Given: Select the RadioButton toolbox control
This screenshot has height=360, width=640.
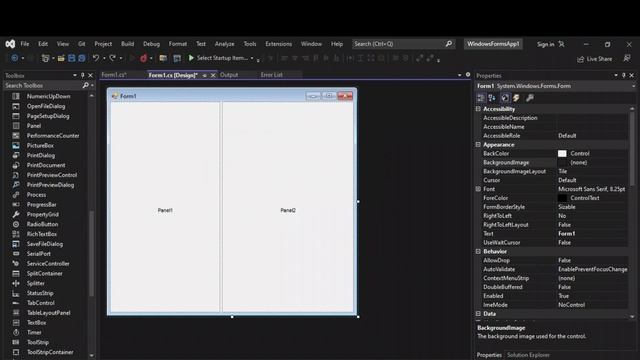Looking at the screenshot, I should [42, 224].
